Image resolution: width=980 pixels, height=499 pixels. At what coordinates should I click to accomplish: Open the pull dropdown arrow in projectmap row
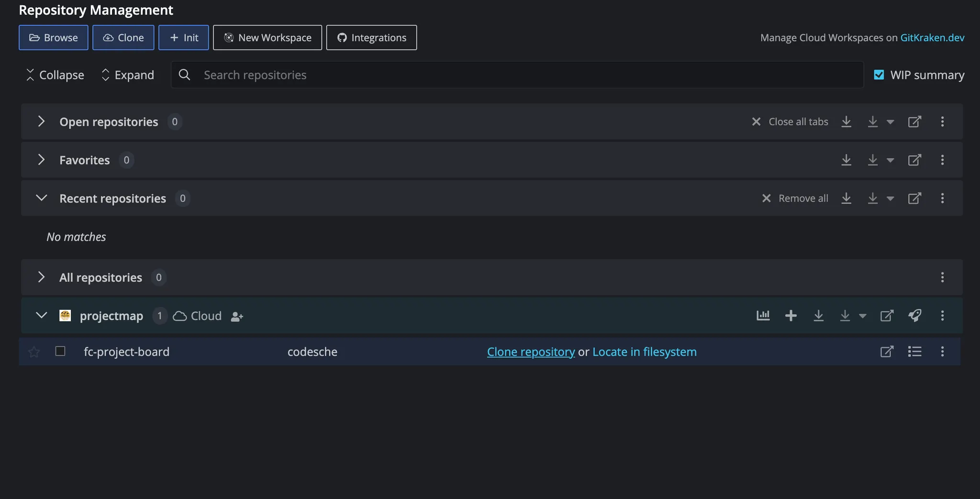(x=862, y=316)
